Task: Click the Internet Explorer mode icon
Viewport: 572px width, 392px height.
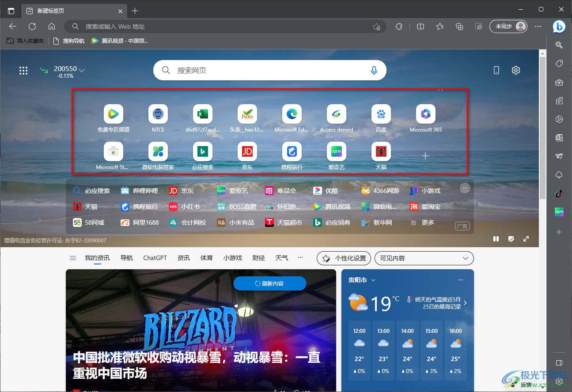Action: [x=479, y=26]
